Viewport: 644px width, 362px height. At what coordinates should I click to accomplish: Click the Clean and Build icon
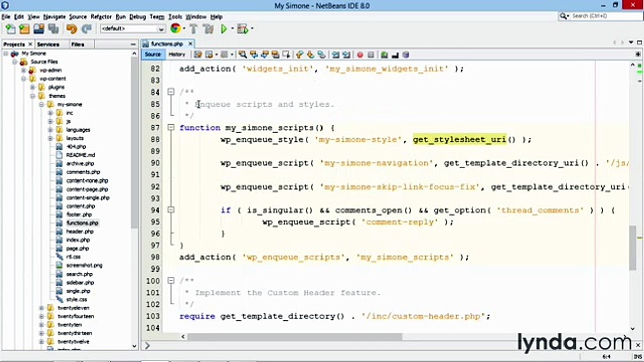(208, 29)
